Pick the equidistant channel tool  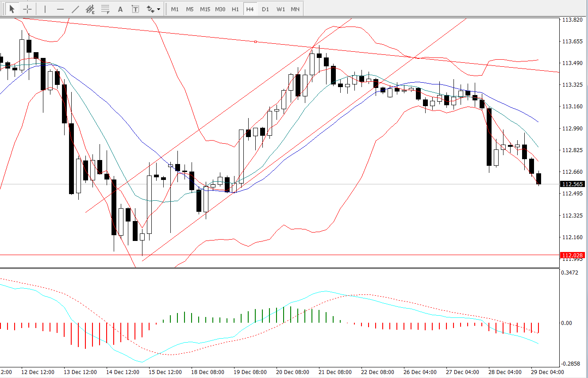coord(90,9)
